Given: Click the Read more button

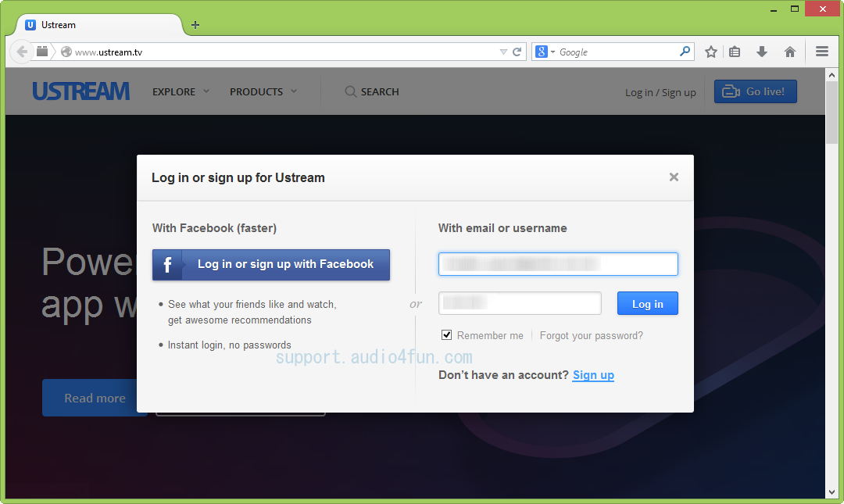Looking at the screenshot, I should 95,398.
